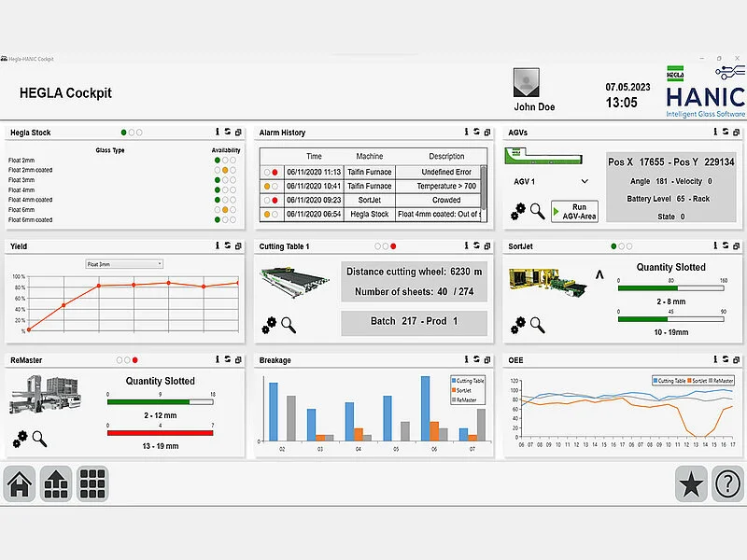This screenshot has width=747, height=560.
Task: Select the '06/11/2020 06:54' alarm time
Action: click(x=314, y=215)
